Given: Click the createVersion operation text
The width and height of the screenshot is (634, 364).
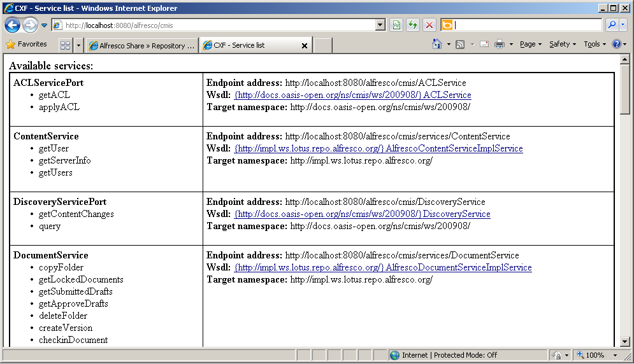Looking at the screenshot, I should point(66,328).
